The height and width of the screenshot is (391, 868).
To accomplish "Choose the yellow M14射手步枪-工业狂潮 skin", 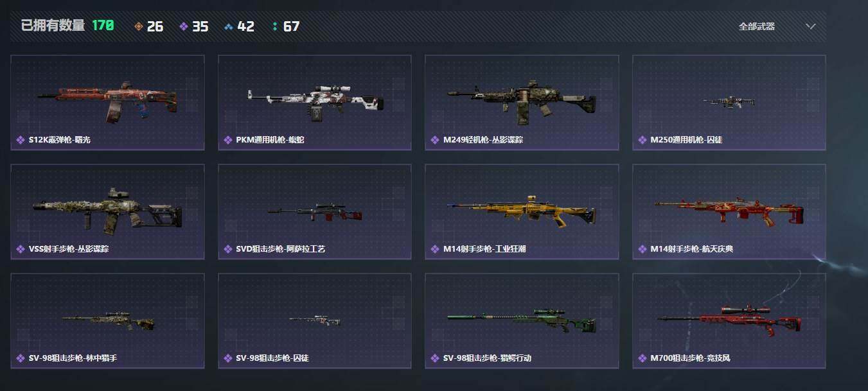I will (x=522, y=212).
